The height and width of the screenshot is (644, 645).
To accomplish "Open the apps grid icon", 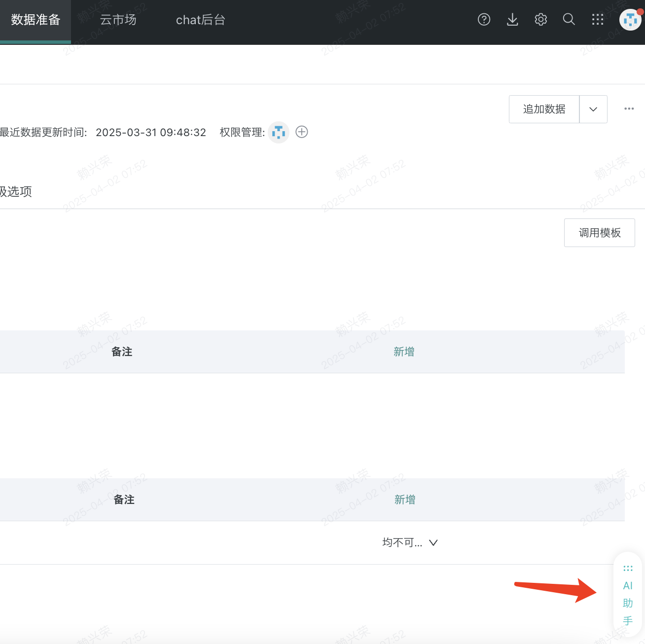I will tap(598, 20).
